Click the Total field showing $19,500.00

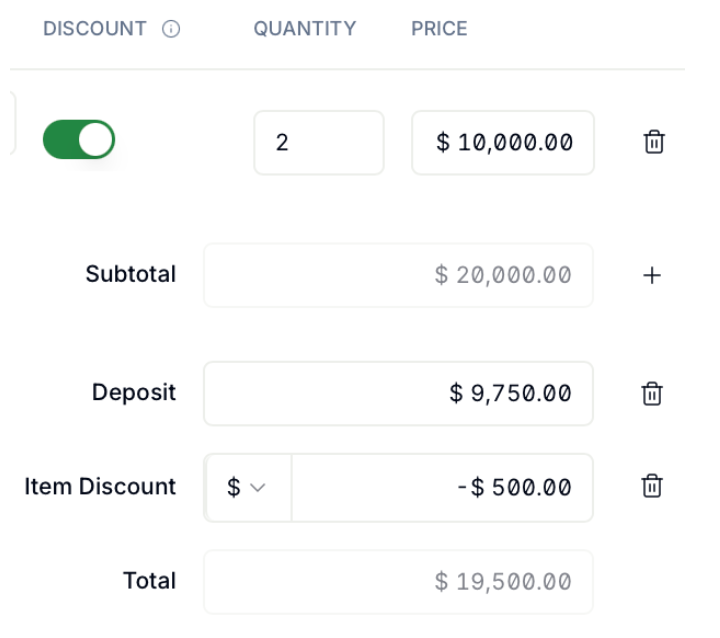pyautogui.click(x=399, y=582)
